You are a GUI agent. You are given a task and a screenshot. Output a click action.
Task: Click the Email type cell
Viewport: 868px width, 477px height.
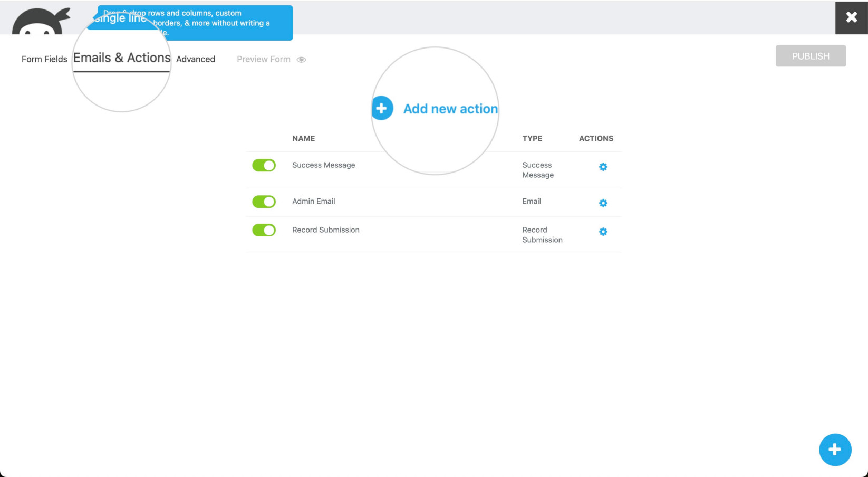(x=532, y=201)
